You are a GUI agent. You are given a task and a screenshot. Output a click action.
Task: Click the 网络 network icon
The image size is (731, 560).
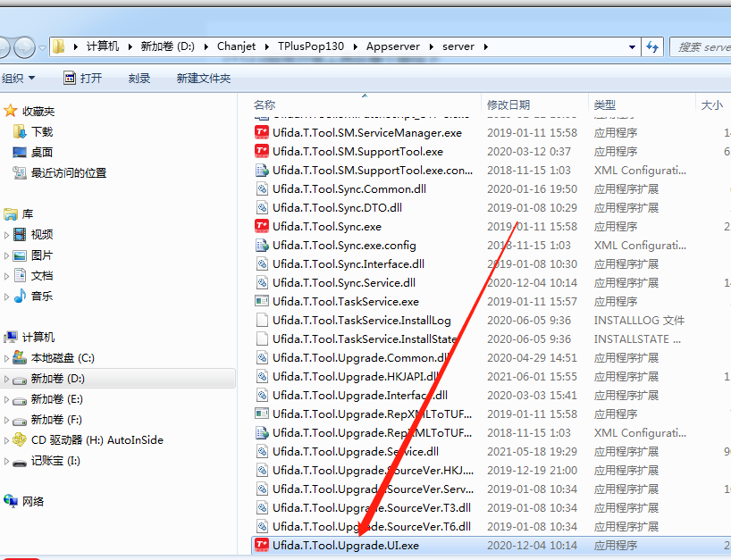tap(10, 501)
